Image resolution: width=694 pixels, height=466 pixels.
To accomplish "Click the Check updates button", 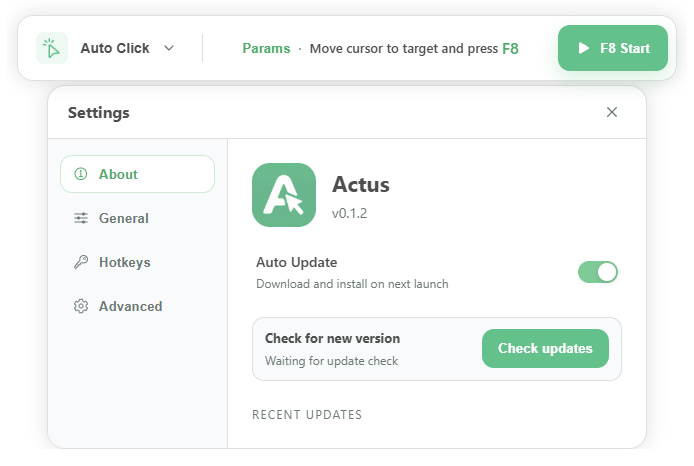I will pyautogui.click(x=545, y=348).
